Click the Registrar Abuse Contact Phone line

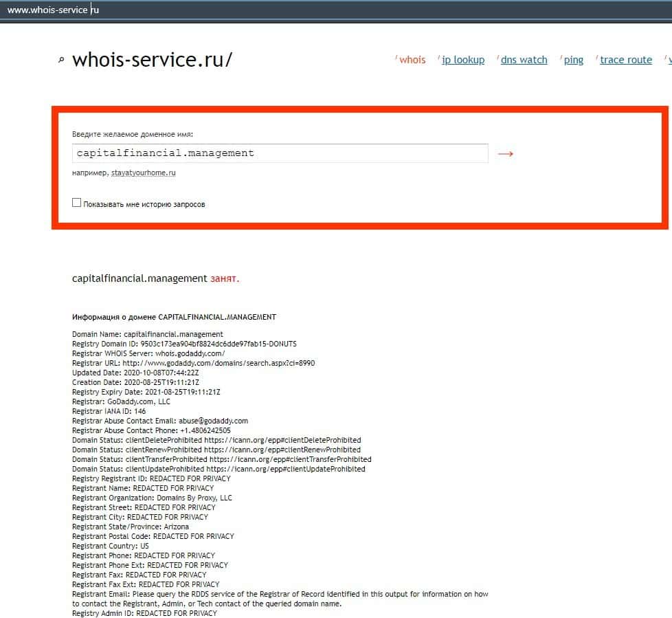151,430
